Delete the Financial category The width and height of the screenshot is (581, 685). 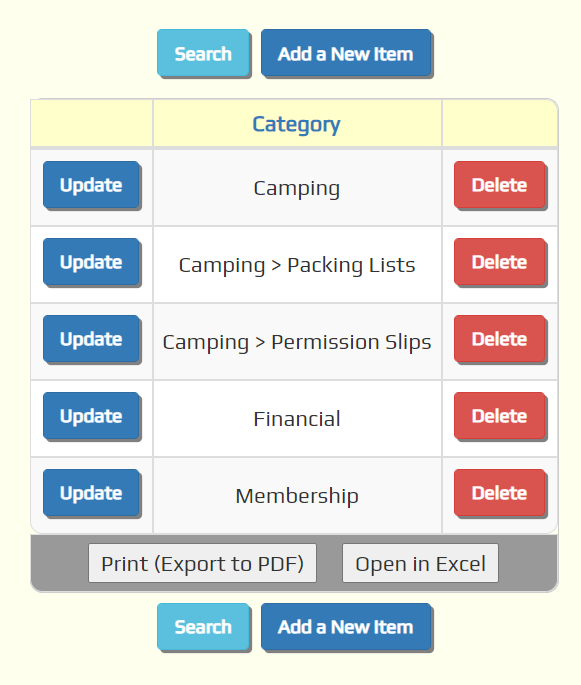(499, 415)
